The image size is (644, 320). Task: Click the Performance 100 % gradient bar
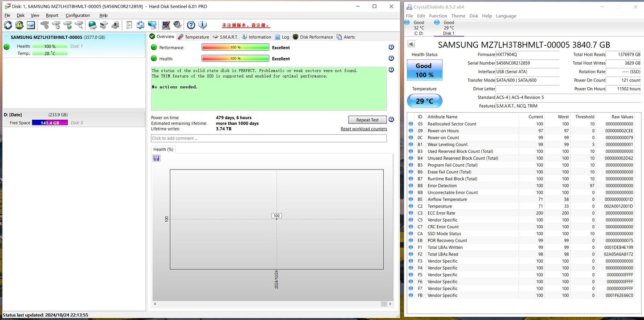point(235,47)
